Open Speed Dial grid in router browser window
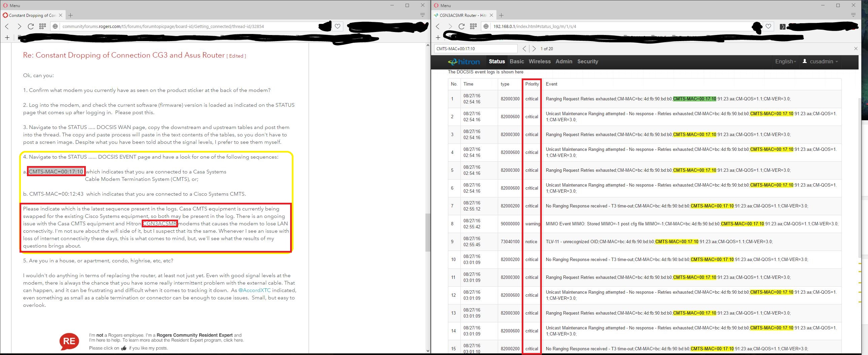This screenshot has width=868, height=355. 474,26
